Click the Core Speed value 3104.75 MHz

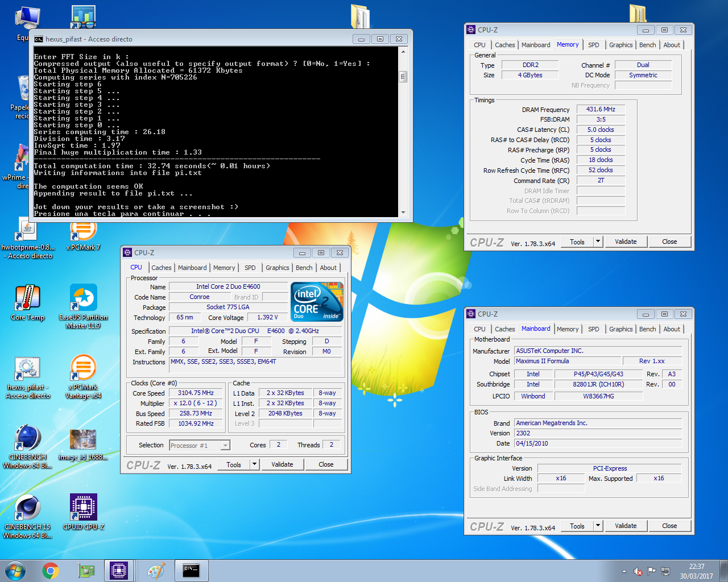point(196,393)
